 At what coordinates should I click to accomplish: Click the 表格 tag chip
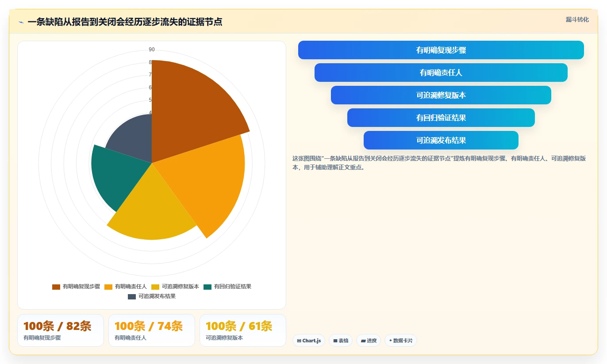coord(341,341)
